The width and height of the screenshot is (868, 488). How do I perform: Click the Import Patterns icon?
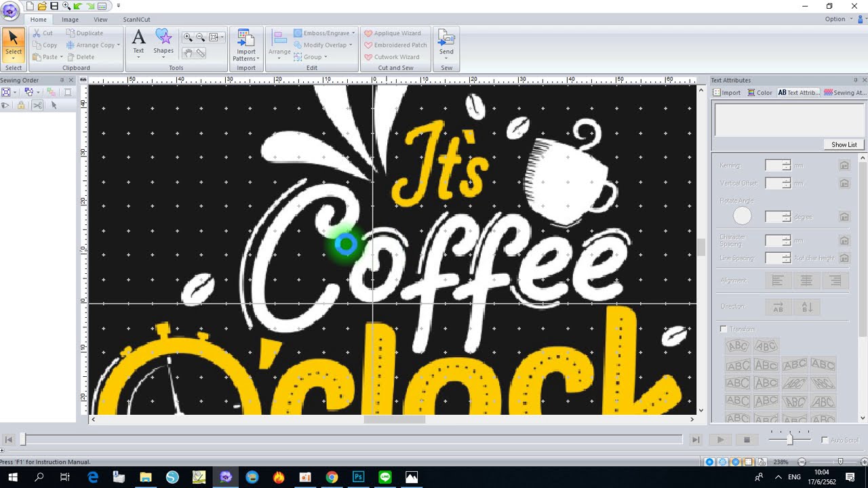coord(245,45)
